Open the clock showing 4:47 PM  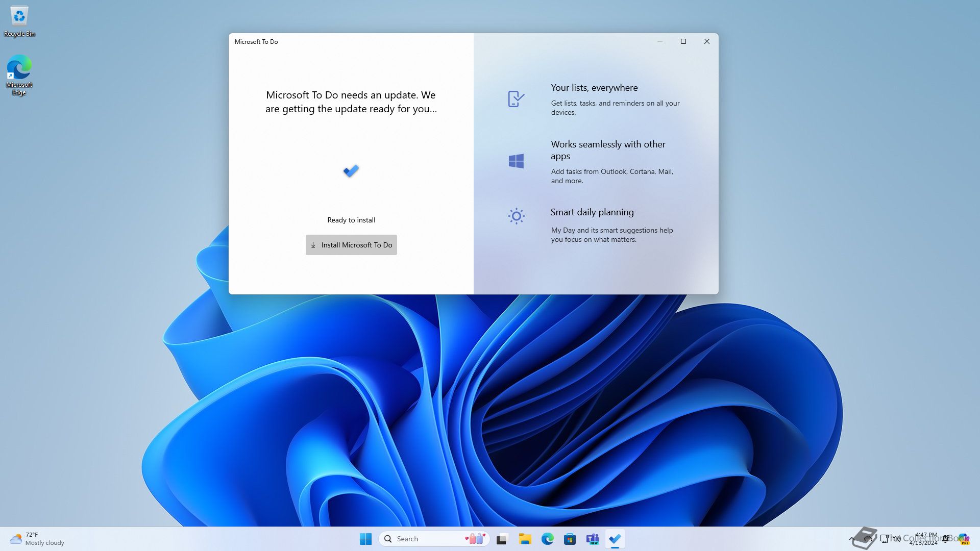[923, 539]
